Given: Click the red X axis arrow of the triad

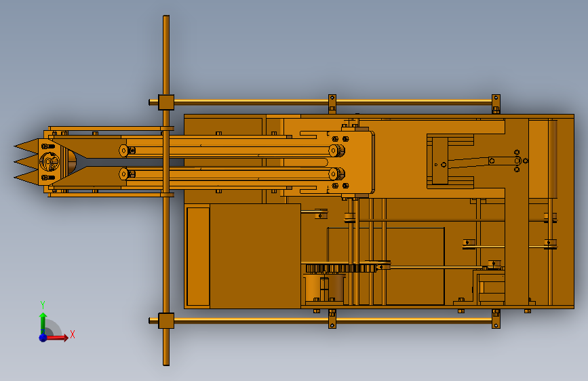Looking at the screenshot, I should tap(57, 338).
